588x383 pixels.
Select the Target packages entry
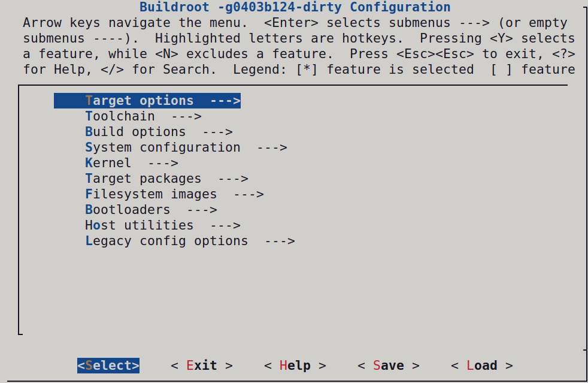click(x=144, y=179)
